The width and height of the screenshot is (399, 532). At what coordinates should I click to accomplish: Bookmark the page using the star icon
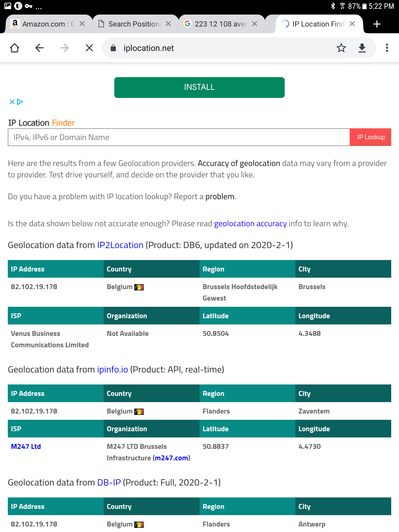341,48
